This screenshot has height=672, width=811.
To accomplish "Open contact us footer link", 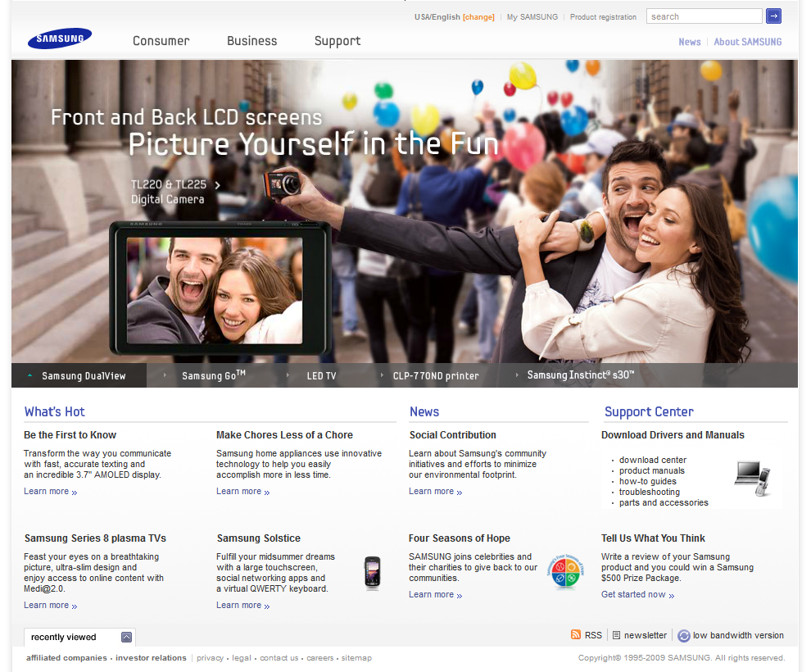I will [x=279, y=658].
